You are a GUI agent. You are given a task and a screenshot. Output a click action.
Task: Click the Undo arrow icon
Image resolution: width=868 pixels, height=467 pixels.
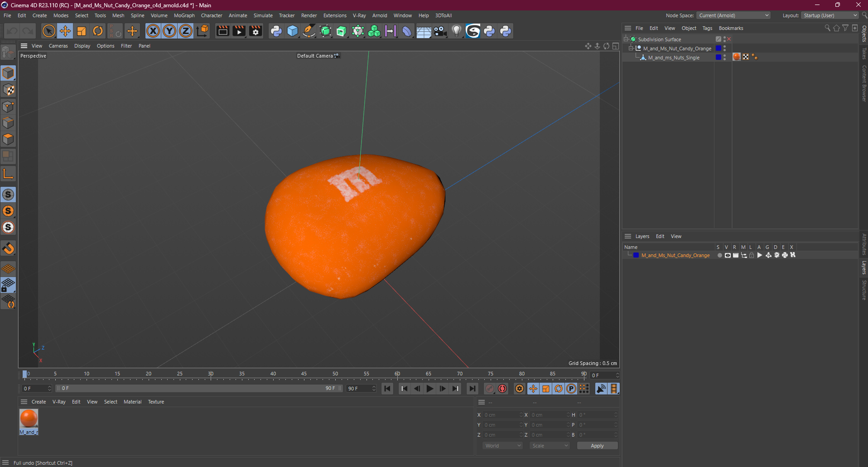click(12, 31)
